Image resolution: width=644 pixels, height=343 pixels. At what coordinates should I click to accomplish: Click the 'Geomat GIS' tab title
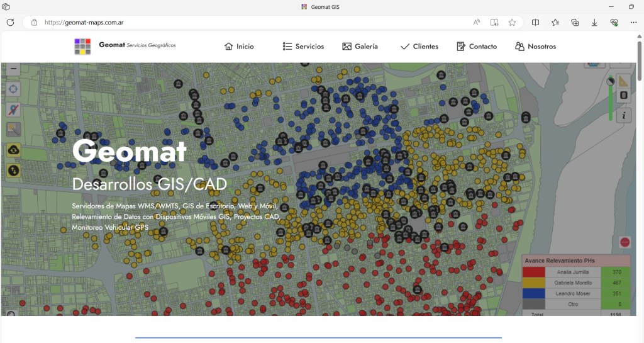325,6
